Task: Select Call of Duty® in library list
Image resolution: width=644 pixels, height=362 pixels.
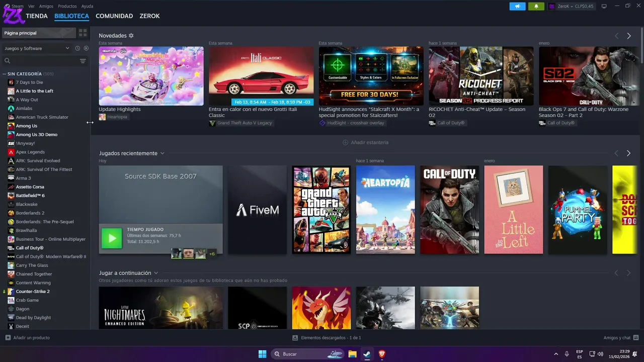Action: point(30,248)
